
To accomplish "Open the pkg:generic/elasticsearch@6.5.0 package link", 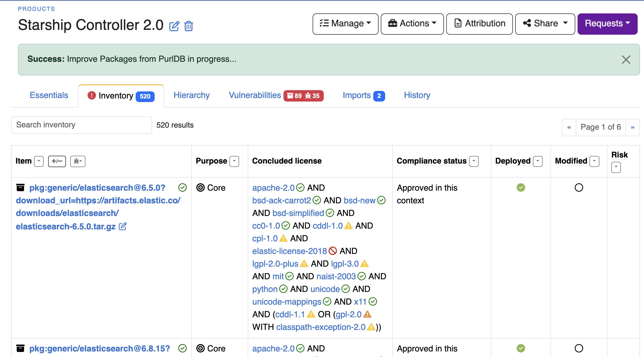I will tap(98, 207).
